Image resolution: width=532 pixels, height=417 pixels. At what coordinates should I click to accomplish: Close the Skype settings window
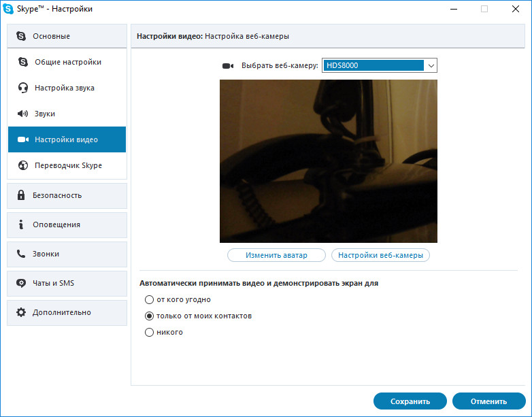(516, 9)
